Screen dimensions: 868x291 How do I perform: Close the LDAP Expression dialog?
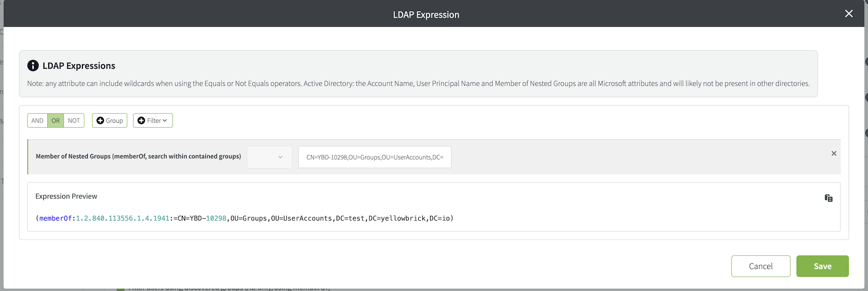(x=849, y=13)
